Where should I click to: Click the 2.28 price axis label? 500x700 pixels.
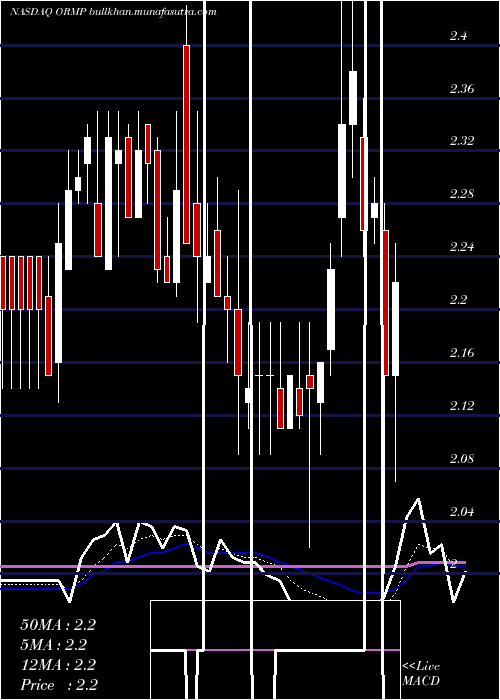462,194
